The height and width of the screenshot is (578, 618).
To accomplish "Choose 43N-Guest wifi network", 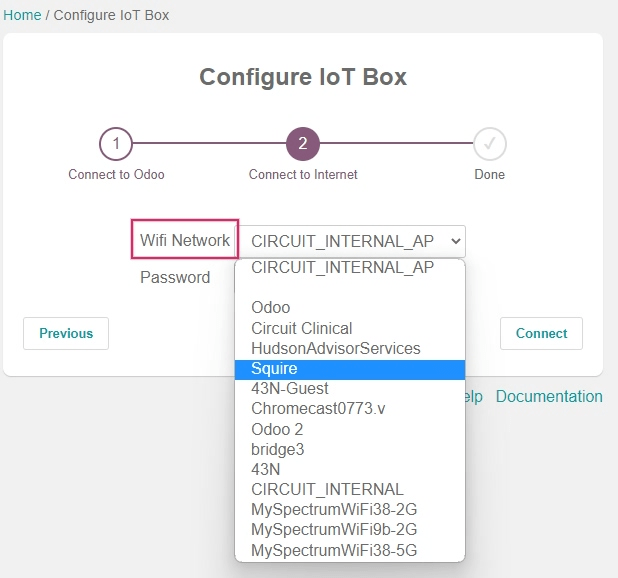I will tap(290, 389).
